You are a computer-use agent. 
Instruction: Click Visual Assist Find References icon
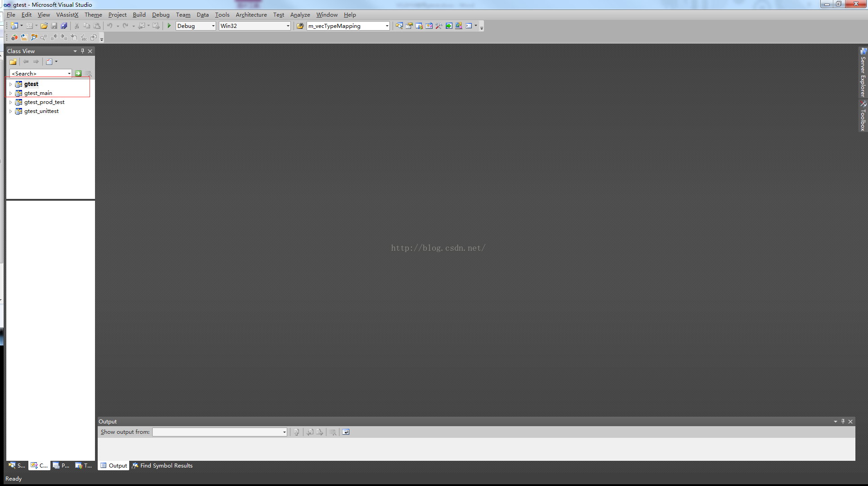44,38
